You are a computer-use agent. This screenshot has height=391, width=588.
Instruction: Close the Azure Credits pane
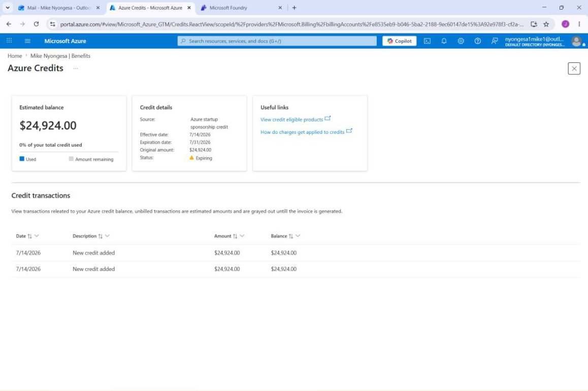coord(574,68)
